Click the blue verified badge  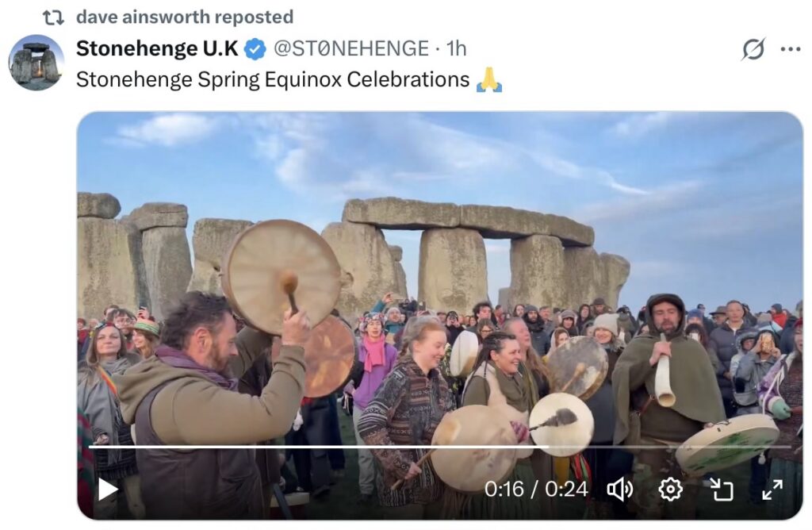[255, 49]
